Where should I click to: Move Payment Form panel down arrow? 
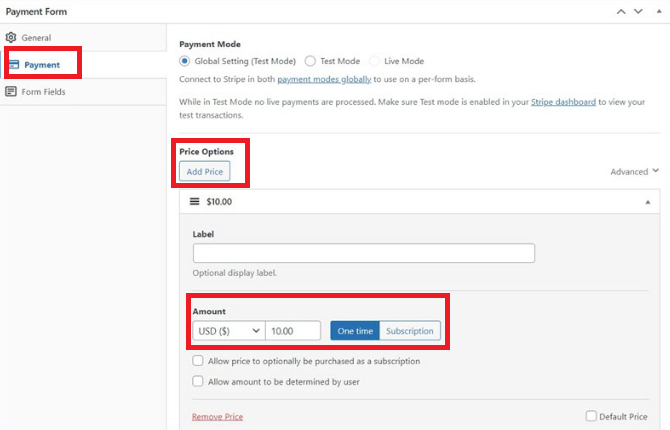click(638, 12)
